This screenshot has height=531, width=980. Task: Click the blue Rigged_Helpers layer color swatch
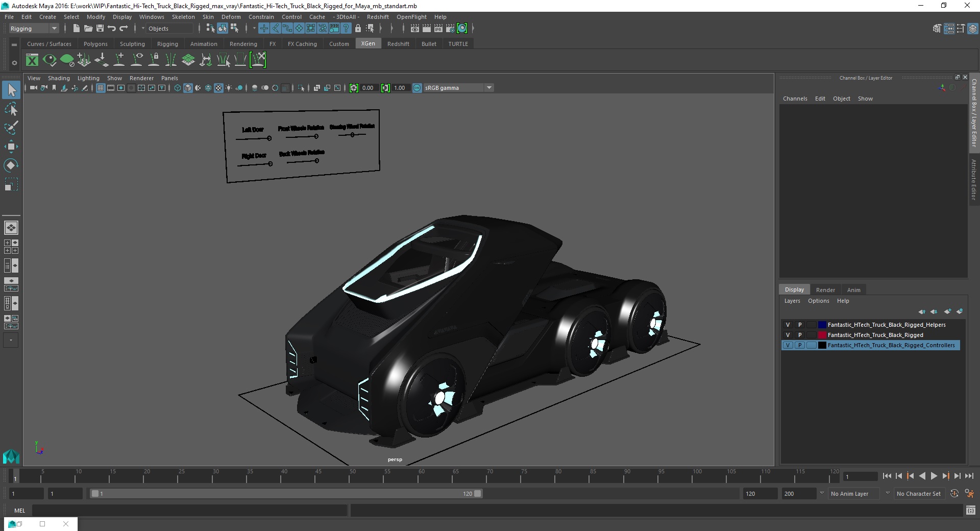[x=822, y=325]
